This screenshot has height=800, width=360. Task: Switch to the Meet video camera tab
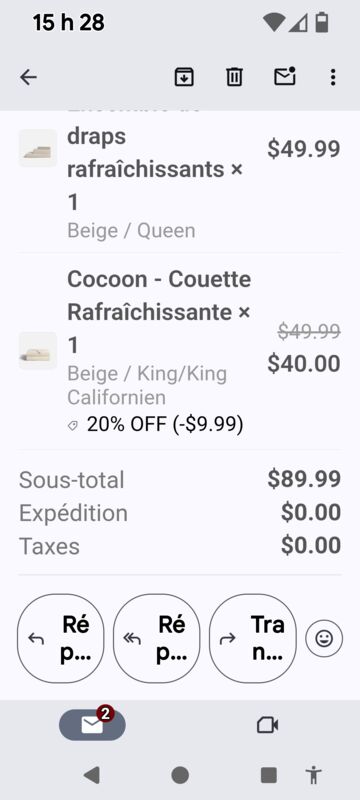[267, 724]
